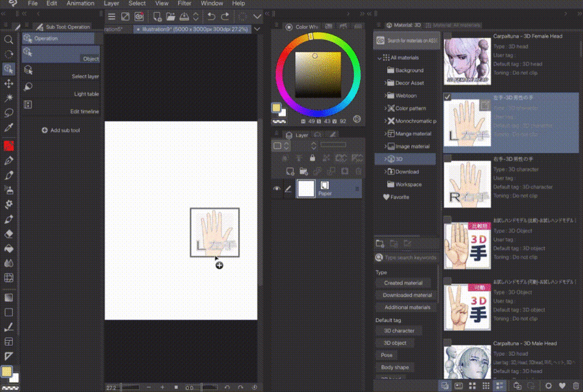This screenshot has height=392, width=583.
Task: Check the box on the 右手 right hand material
Action: point(448,158)
